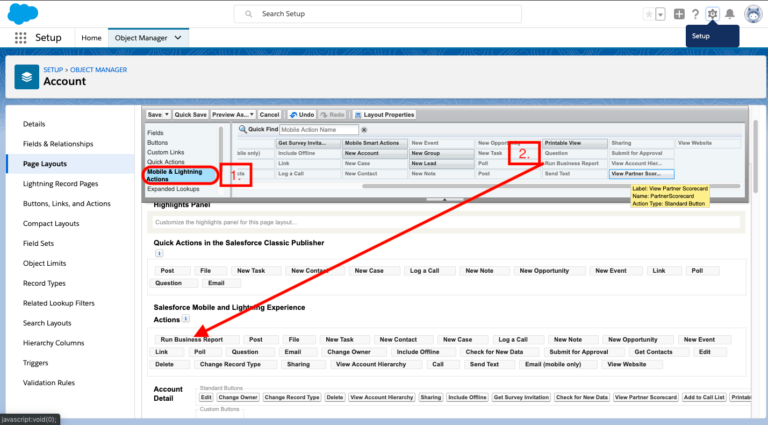Image resolution: width=768 pixels, height=425 pixels.
Task: Click the Salesforce cloud logo
Action: (x=23, y=13)
